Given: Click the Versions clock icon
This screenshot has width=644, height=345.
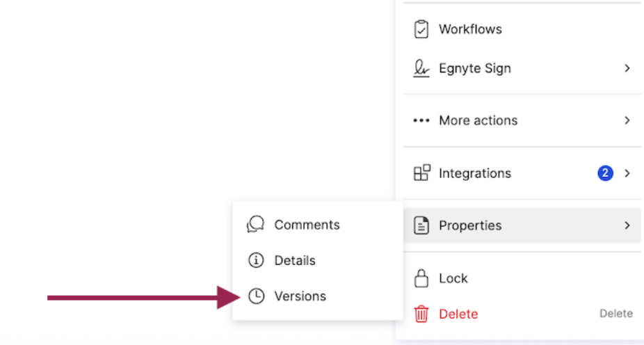Looking at the screenshot, I should [256, 296].
